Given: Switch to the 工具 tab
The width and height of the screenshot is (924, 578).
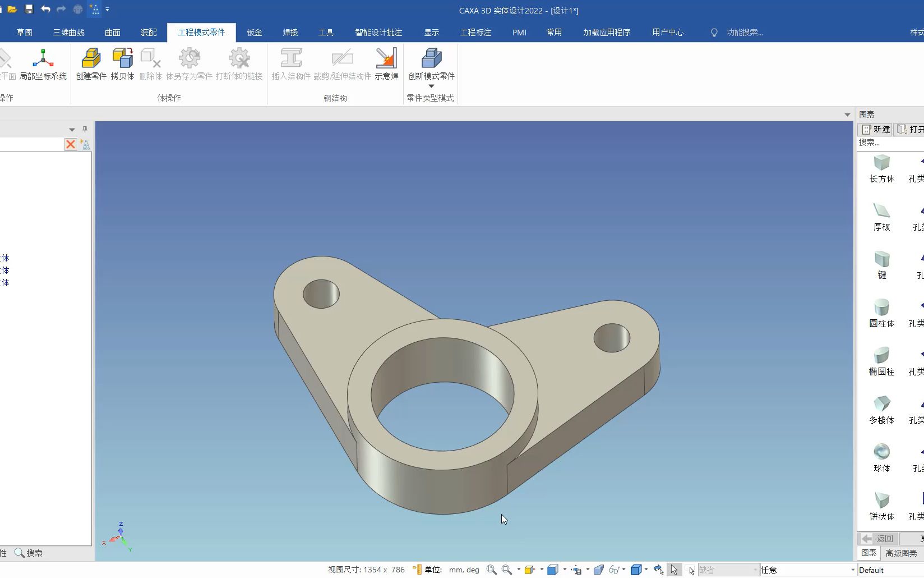Looking at the screenshot, I should pos(326,33).
